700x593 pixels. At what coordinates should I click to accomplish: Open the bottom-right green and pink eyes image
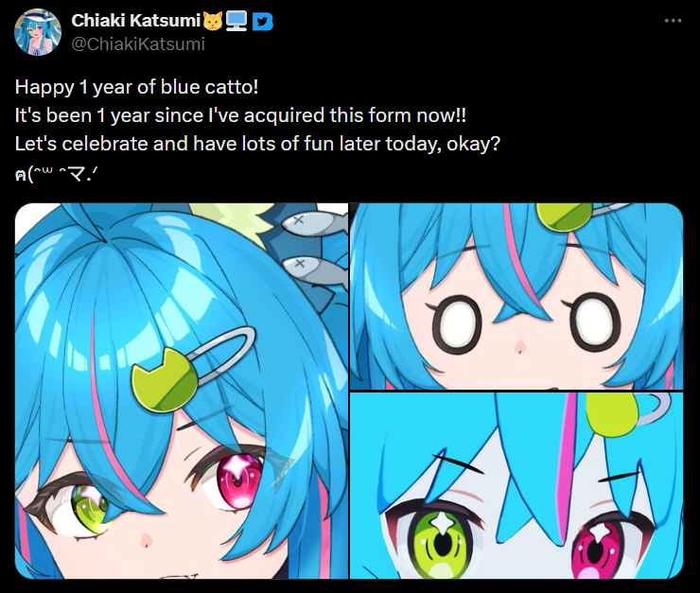coord(516,485)
